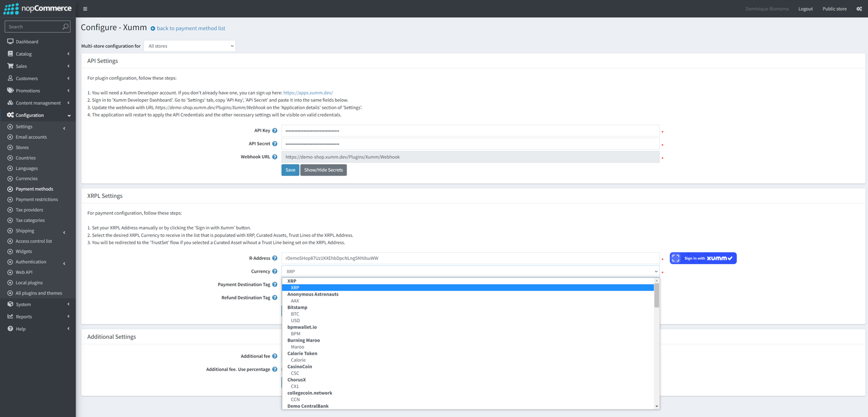
Task: Open the Multi-store configuration dropdown
Action: (x=190, y=46)
